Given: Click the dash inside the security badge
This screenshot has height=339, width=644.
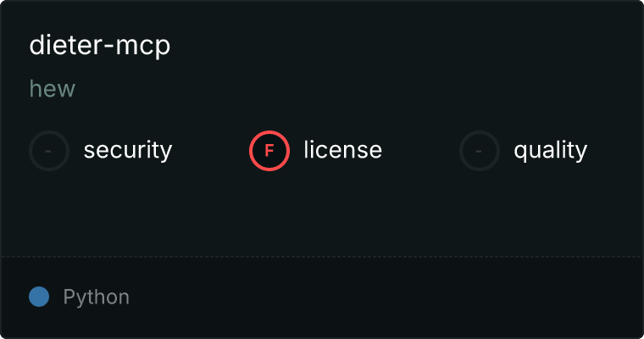Looking at the screenshot, I should tap(48, 151).
